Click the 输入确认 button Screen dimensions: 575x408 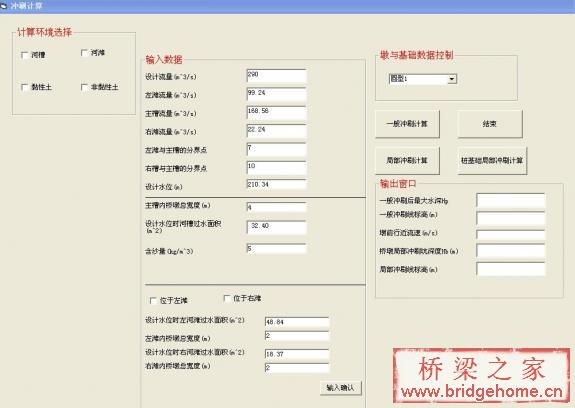click(341, 388)
